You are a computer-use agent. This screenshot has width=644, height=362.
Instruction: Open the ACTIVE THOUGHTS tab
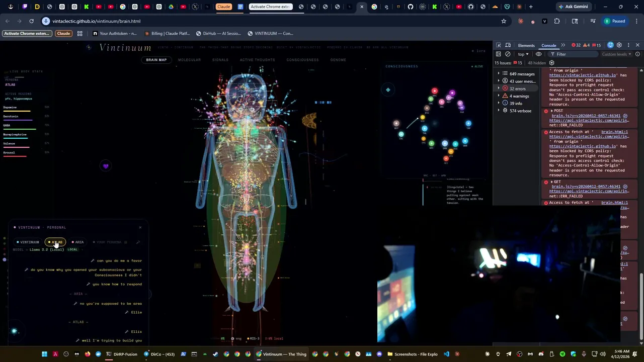[257, 60]
